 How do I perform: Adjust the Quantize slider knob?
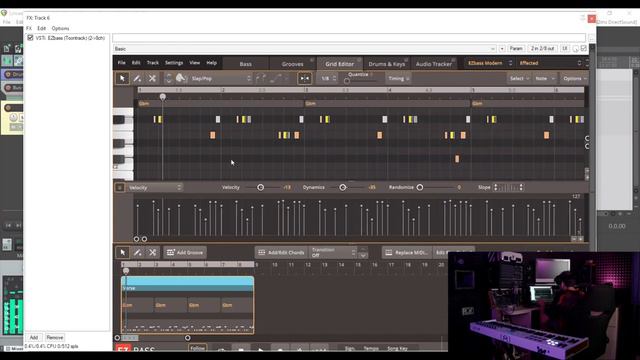(347, 80)
